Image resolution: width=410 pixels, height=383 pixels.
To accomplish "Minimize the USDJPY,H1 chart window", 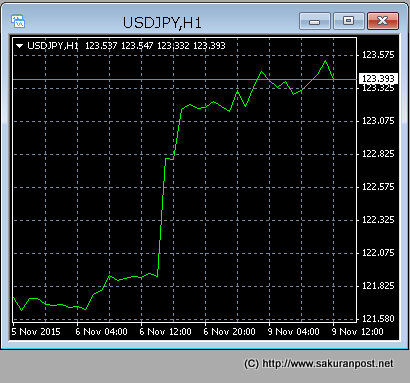I will pyautogui.click(x=315, y=22).
